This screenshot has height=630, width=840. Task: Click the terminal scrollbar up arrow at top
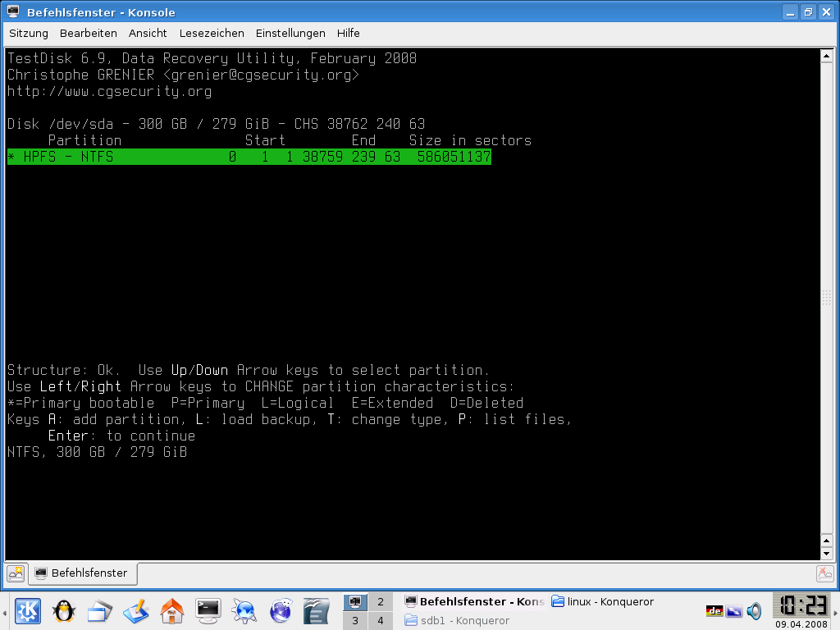point(826,56)
